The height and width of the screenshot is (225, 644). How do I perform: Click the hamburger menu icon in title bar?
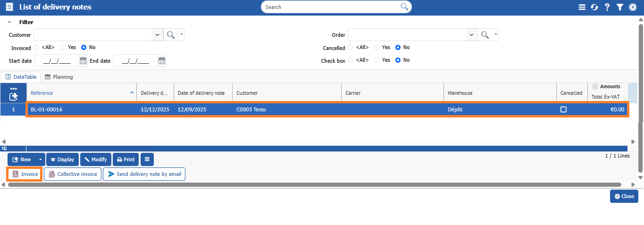[582, 7]
